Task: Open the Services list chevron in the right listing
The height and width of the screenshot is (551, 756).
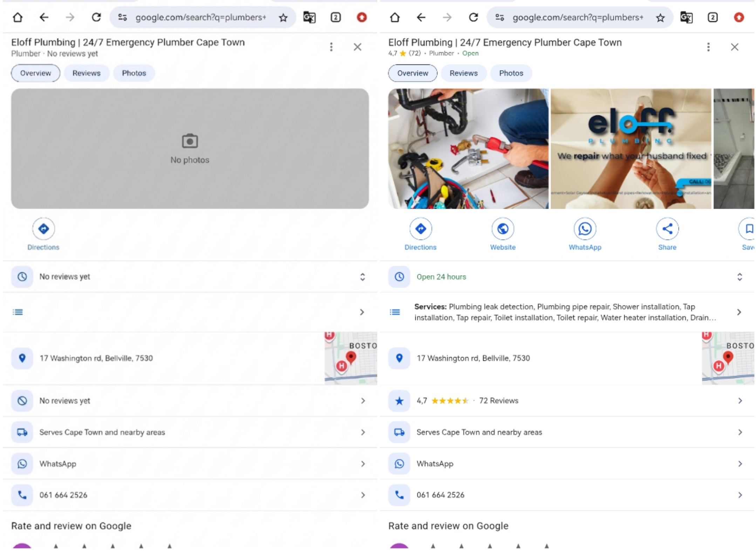Action: point(739,312)
